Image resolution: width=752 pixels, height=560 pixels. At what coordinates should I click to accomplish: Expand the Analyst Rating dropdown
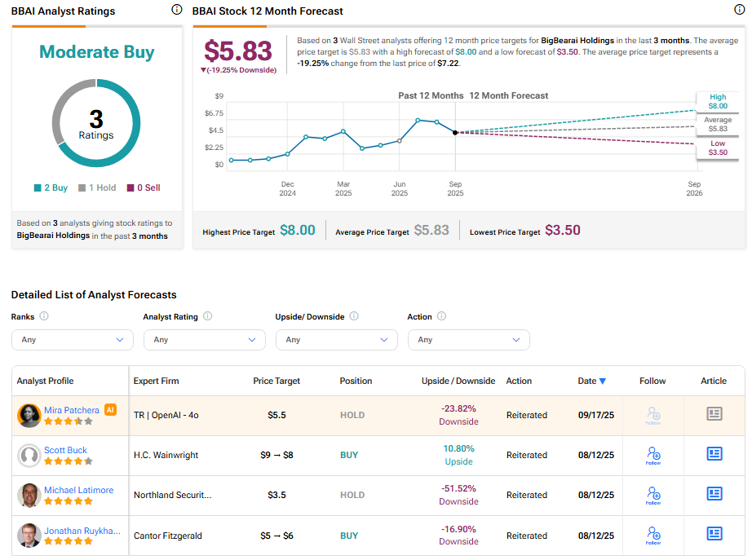click(x=204, y=340)
